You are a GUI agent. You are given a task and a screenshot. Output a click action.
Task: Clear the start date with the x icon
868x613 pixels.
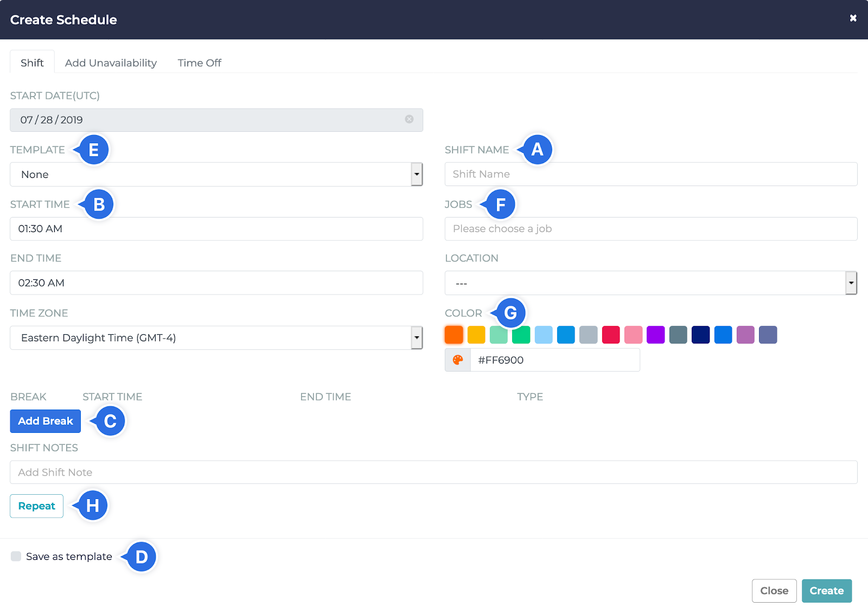409,119
